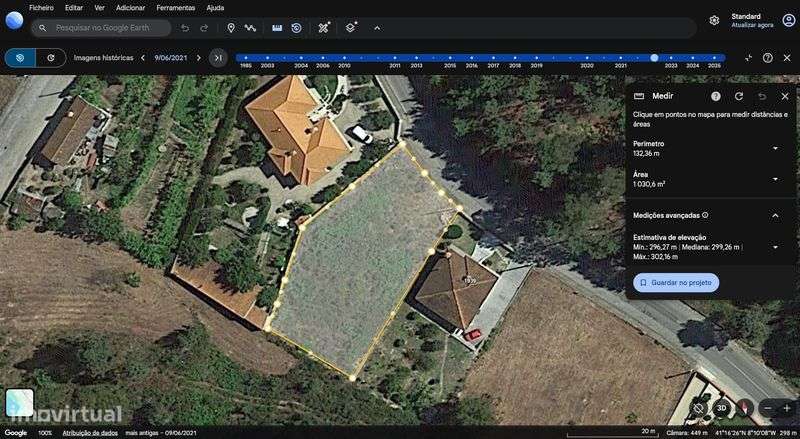The image size is (800, 439).
Task: Redo the last action
Action: [204, 28]
